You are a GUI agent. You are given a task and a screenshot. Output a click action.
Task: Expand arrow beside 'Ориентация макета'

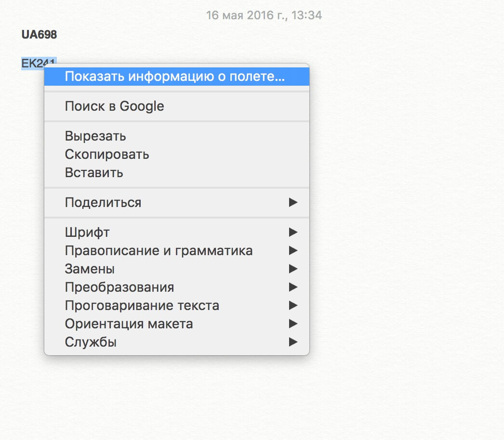293,324
